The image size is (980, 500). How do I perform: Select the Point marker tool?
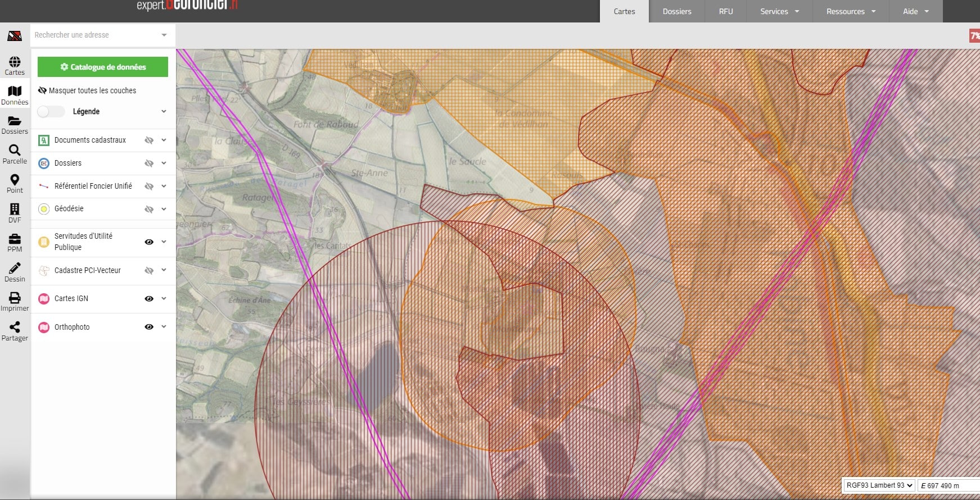15,184
